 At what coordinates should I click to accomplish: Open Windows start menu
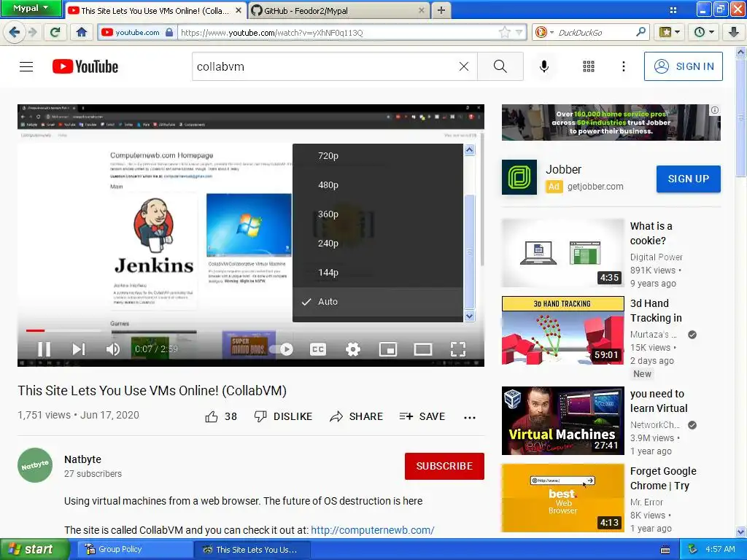(34, 550)
